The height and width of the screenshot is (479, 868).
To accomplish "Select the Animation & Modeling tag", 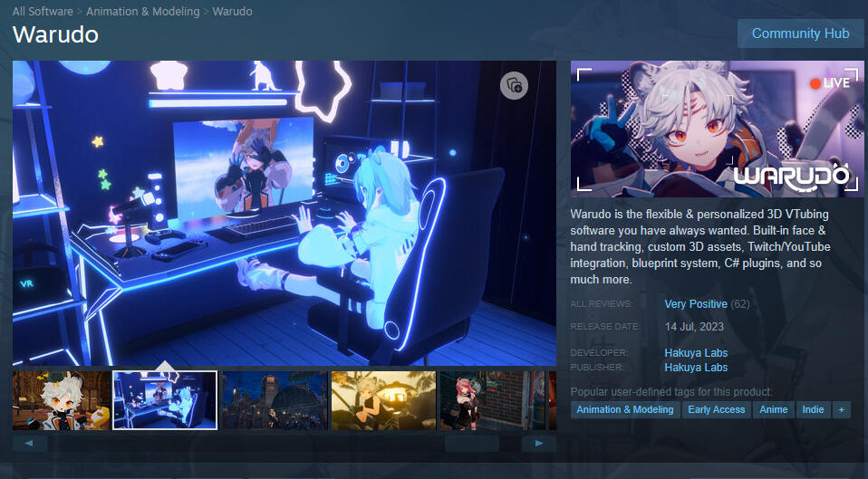I will click(625, 409).
